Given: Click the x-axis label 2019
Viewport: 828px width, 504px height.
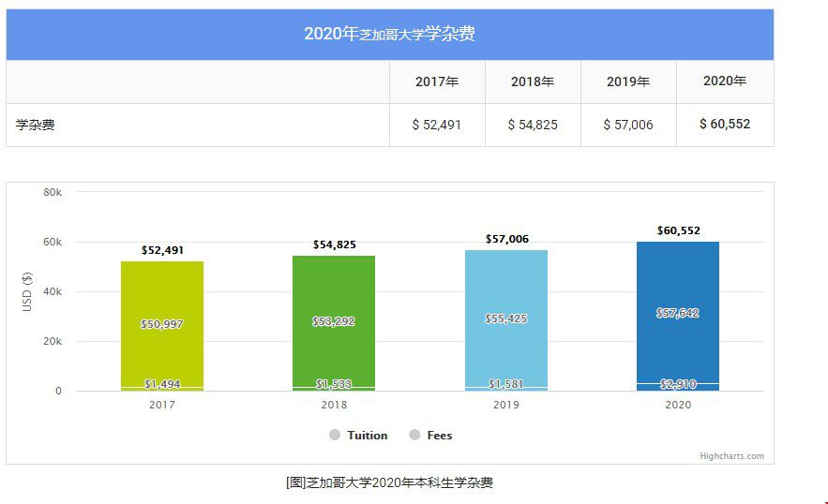Looking at the screenshot, I should coord(505,405).
